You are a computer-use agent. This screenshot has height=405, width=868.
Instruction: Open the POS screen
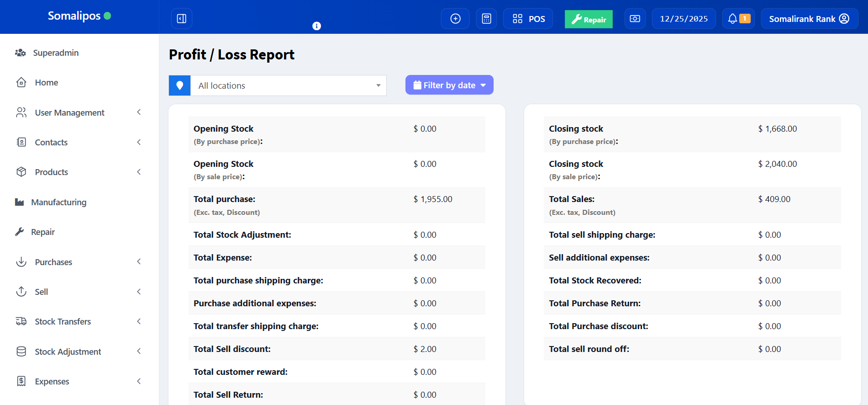tap(528, 19)
